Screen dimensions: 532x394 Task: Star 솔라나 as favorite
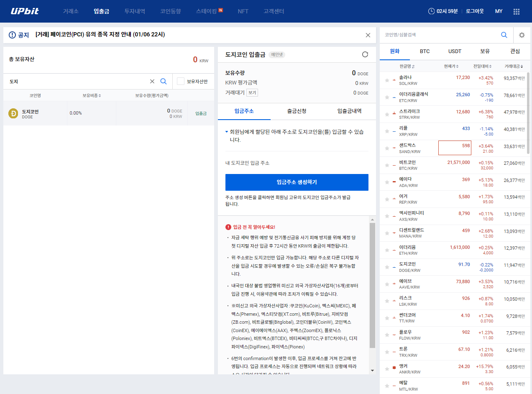[x=387, y=80]
